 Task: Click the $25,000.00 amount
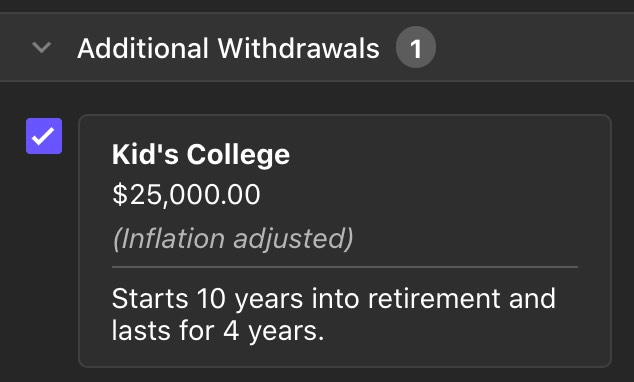tap(186, 194)
